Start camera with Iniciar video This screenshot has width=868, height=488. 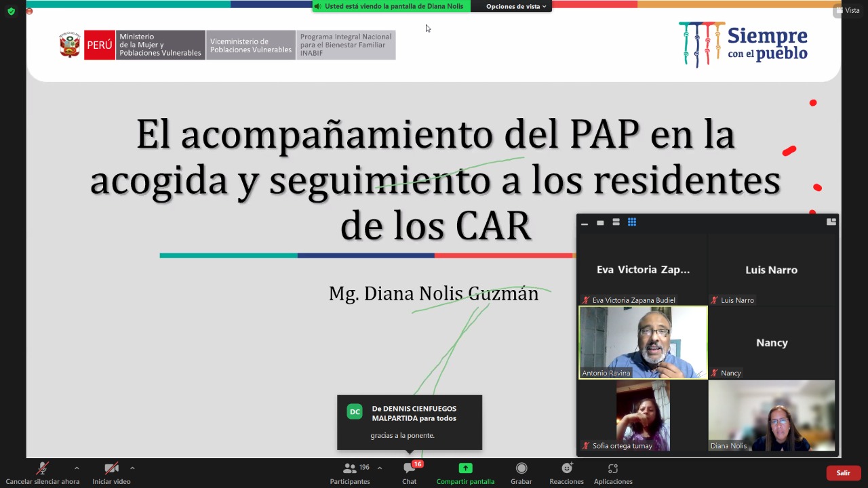click(111, 472)
